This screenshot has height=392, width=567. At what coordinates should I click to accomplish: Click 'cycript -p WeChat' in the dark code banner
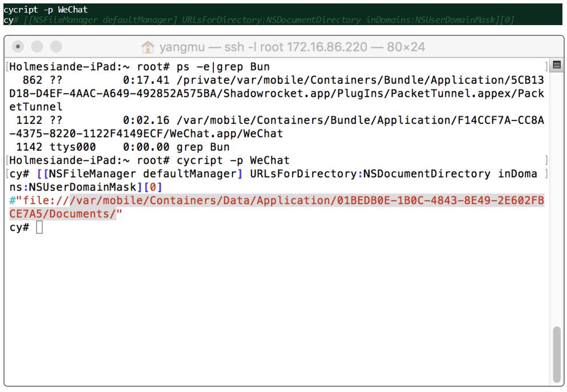(46, 9)
